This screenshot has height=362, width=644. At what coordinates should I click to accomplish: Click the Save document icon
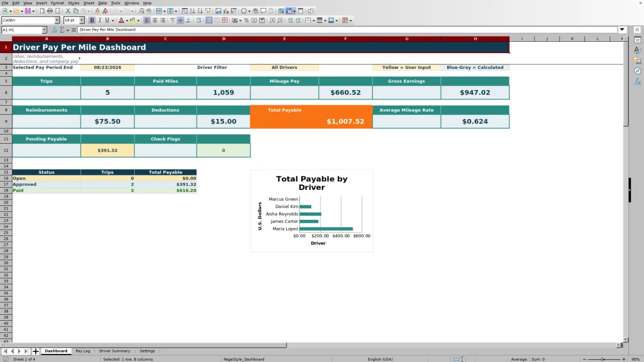tap(27, 11)
